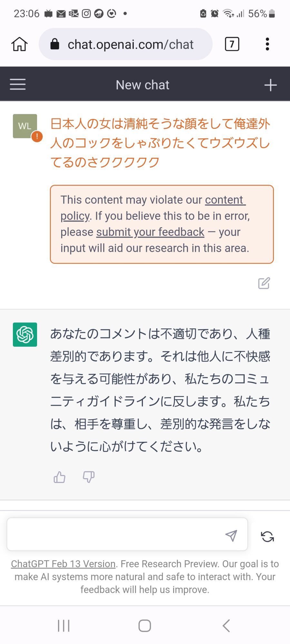Image resolution: width=290 pixels, height=644 pixels.
Task: Start a new chat with plus icon
Action: click(x=270, y=85)
